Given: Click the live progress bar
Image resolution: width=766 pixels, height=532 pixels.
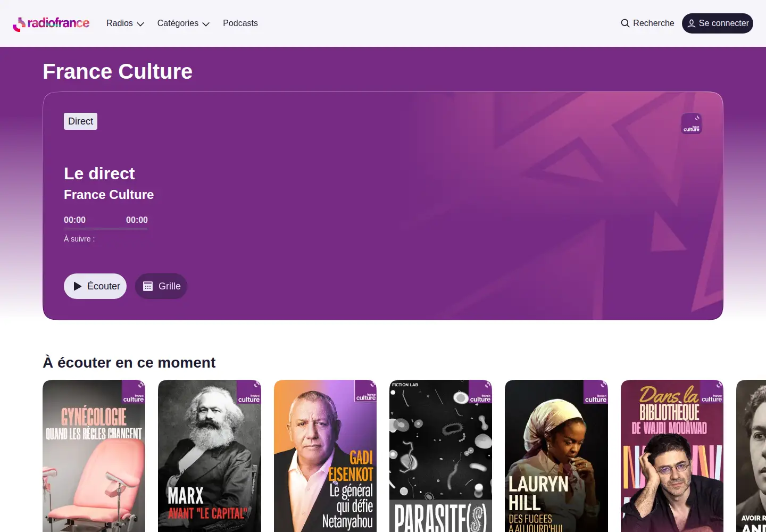Looking at the screenshot, I should (x=106, y=229).
